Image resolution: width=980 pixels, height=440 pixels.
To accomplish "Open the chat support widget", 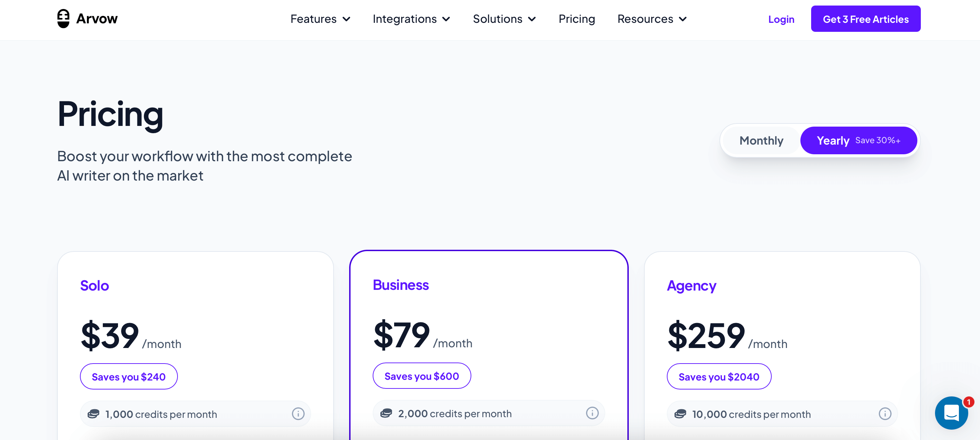I will (x=952, y=413).
